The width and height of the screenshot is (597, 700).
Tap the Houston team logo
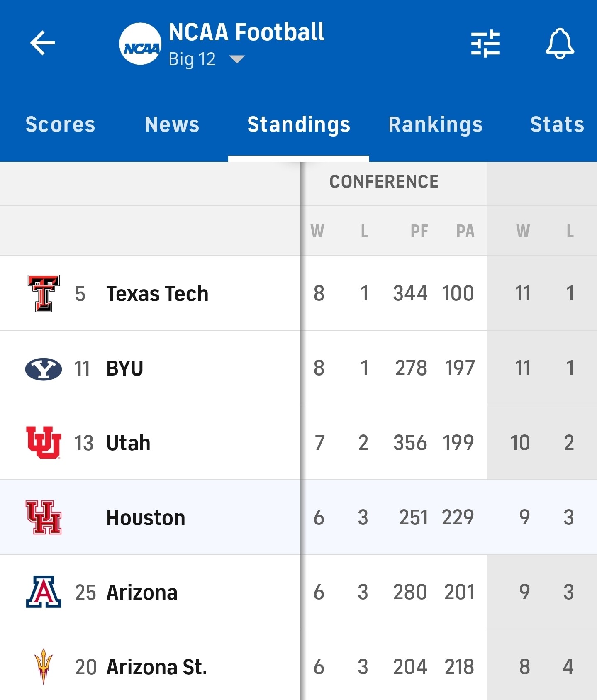pyautogui.click(x=44, y=517)
